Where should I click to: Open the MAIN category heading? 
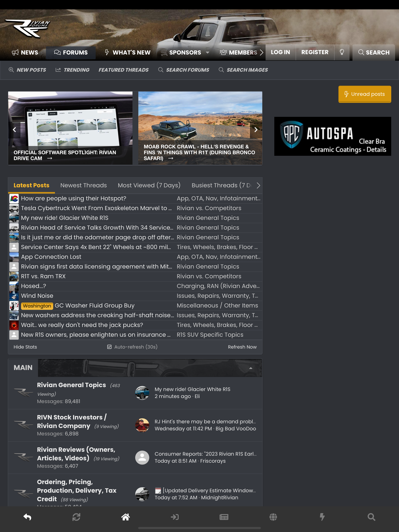pyautogui.click(x=23, y=368)
